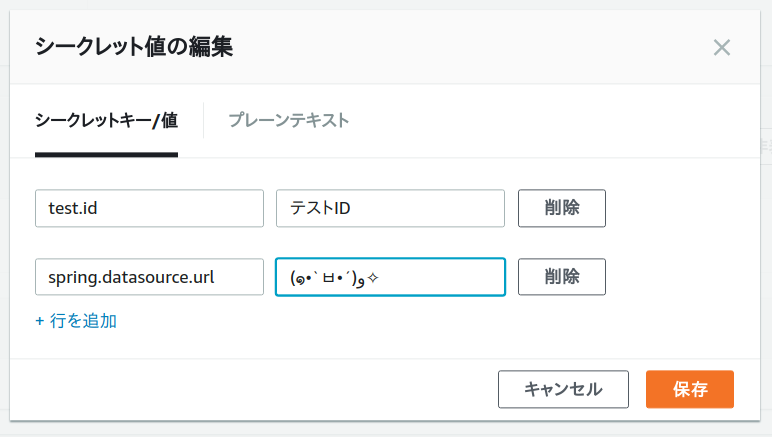Select the シークレットキー/値 tab
This screenshot has height=437, width=772.
click(x=106, y=121)
